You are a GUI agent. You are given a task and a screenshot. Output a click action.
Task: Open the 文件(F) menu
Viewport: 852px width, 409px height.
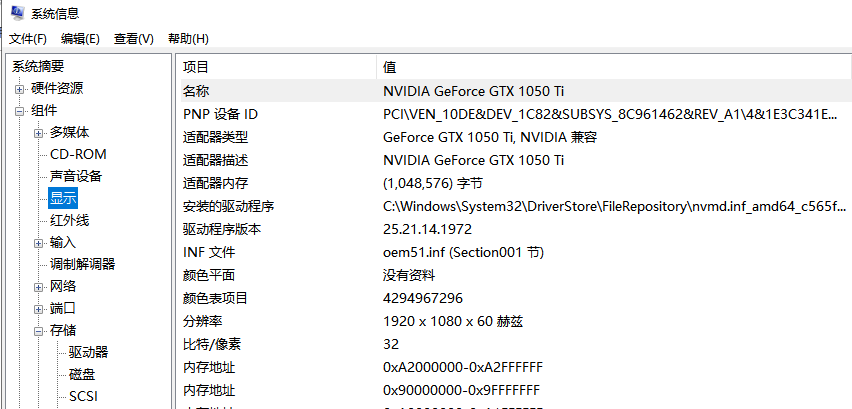28,39
